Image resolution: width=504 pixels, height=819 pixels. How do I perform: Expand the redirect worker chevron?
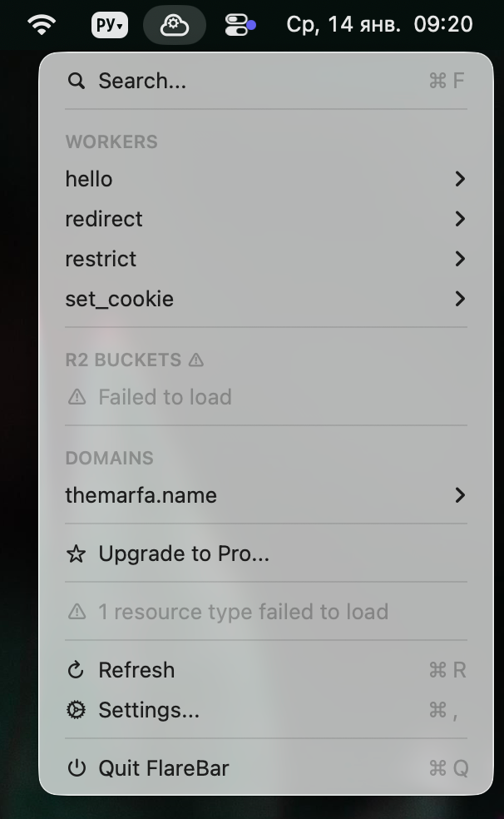point(460,219)
